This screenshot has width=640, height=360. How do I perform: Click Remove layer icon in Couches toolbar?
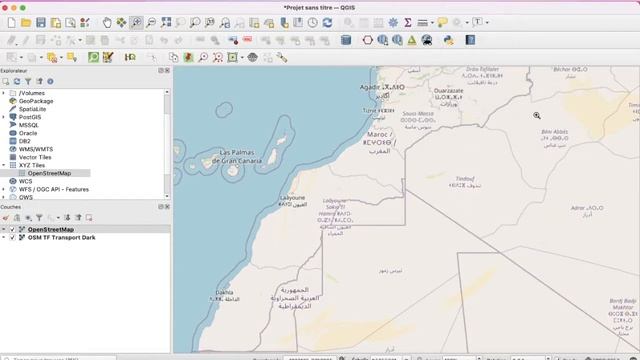(x=89, y=218)
